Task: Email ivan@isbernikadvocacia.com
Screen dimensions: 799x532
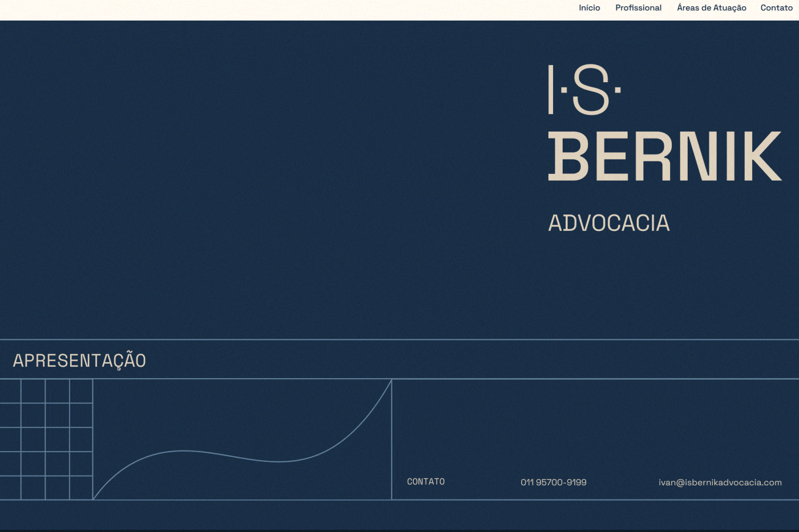Action: 720,482
